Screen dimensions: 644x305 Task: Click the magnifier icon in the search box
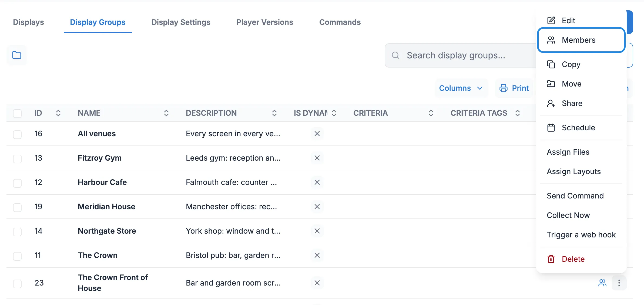coord(395,55)
